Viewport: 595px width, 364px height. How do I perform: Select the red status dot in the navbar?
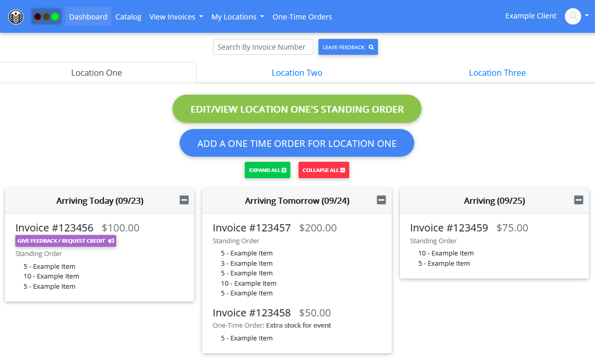click(x=37, y=16)
